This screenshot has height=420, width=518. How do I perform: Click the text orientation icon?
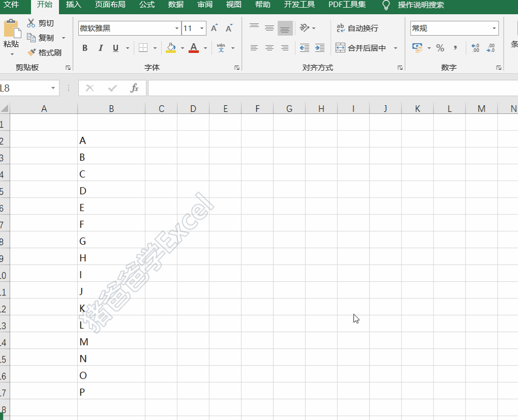(x=304, y=28)
